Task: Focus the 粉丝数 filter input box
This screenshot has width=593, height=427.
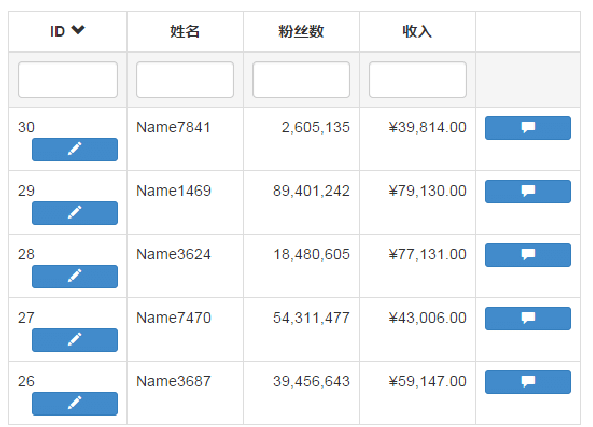Action: click(x=301, y=79)
